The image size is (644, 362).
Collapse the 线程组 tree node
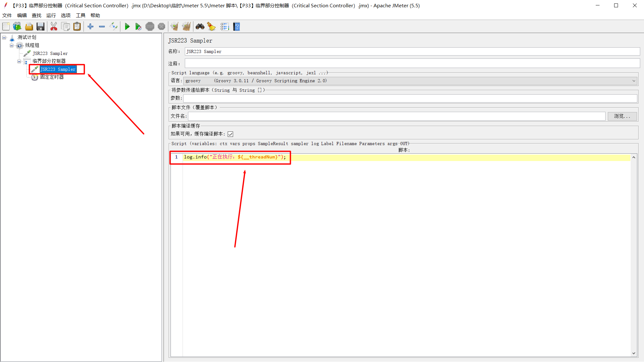[x=11, y=45]
